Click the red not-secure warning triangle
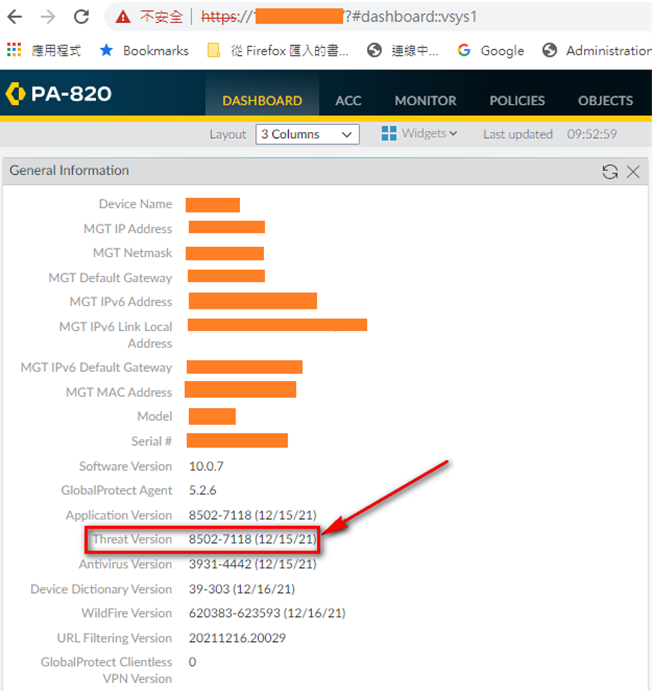This screenshot has height=691, width=653. (123, 17)
